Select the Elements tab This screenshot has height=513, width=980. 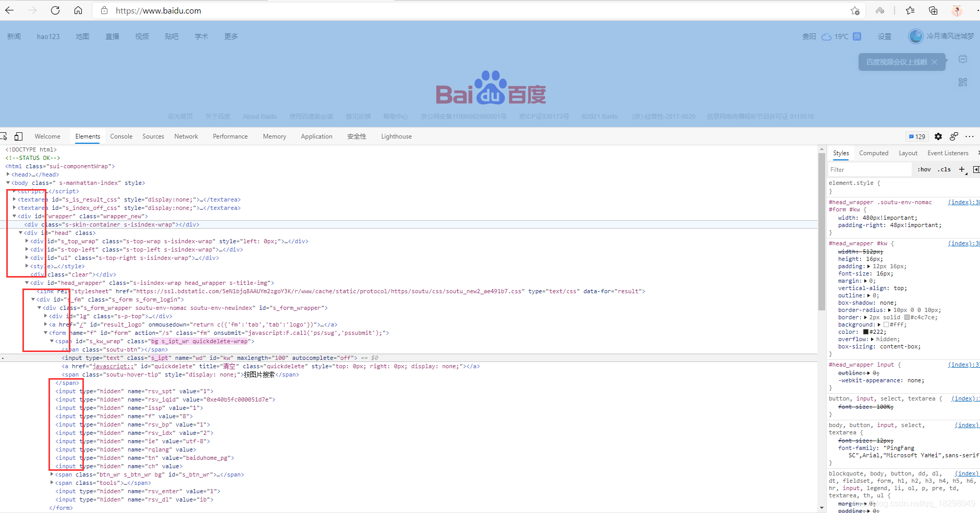pyautogui.click(x=88, y=136)
